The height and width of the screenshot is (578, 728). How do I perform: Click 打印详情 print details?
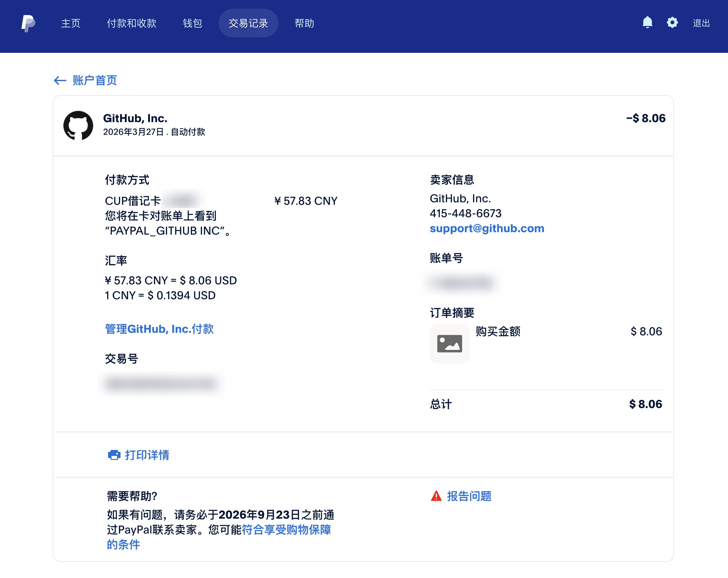tap(147, 455)
